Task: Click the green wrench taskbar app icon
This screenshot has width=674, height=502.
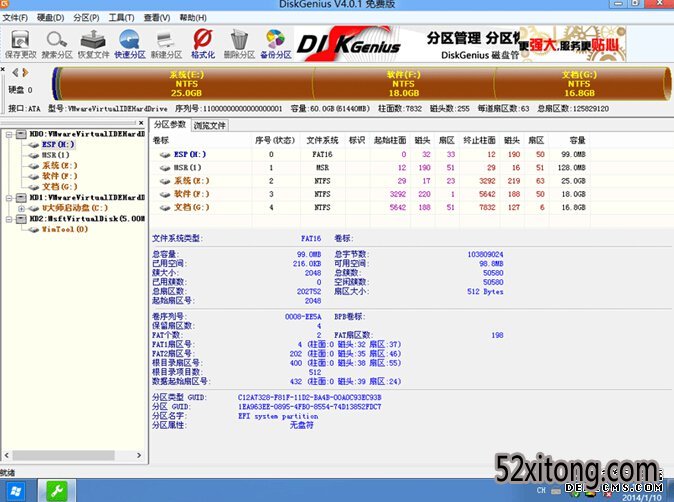Action: [57, 491]
